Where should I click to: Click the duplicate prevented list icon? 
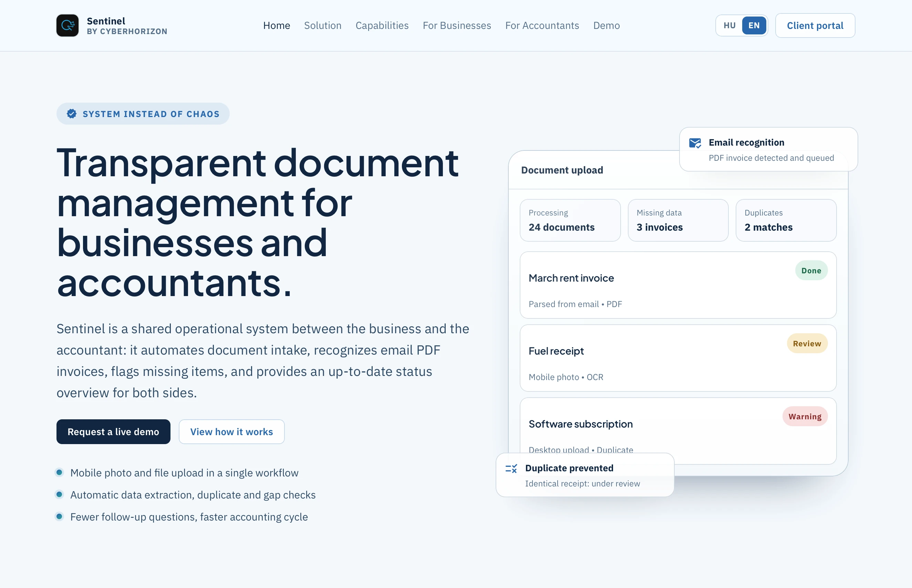point(511,469)
